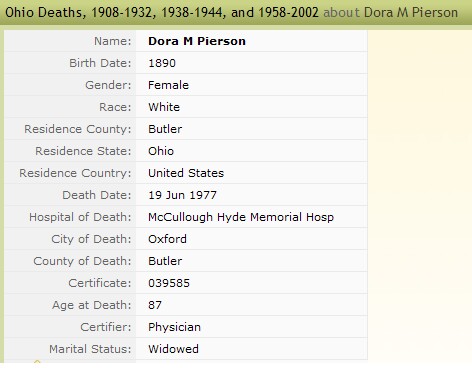
Task: Click the Ohio Deaths database title
Action: coord(162,13)
